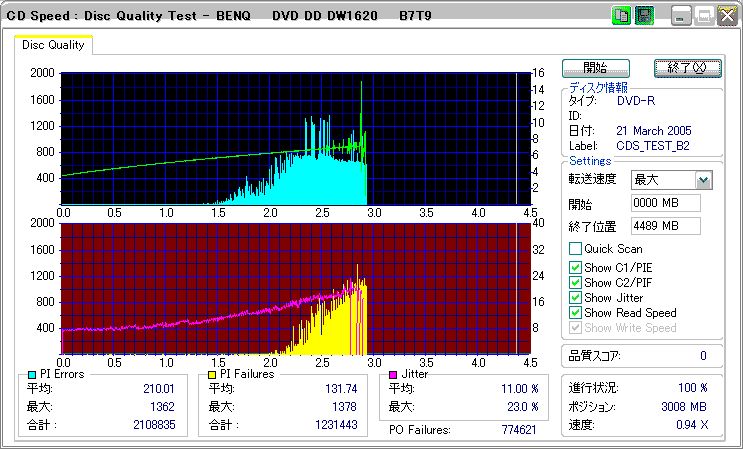The image size is (743, 449).
Task: Click PI Failures maximum 1378
Action: click(345, 407)
